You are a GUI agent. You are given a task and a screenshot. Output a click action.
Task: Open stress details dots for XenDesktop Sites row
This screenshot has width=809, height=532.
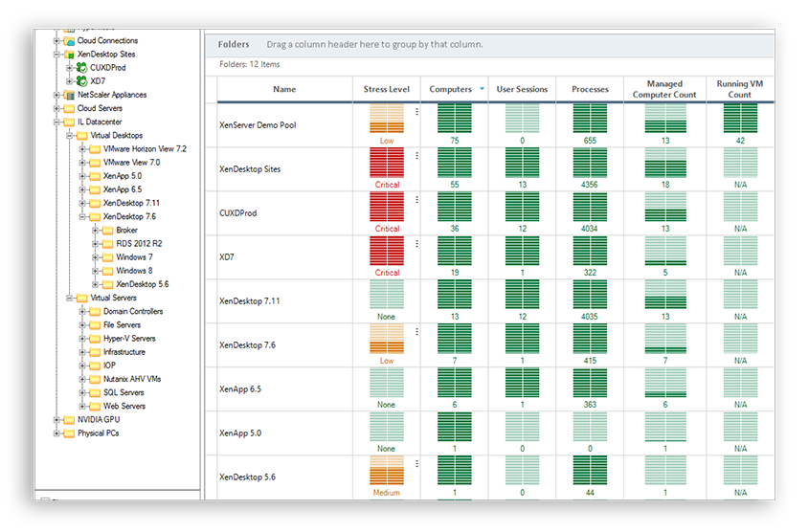click(416, 156)
